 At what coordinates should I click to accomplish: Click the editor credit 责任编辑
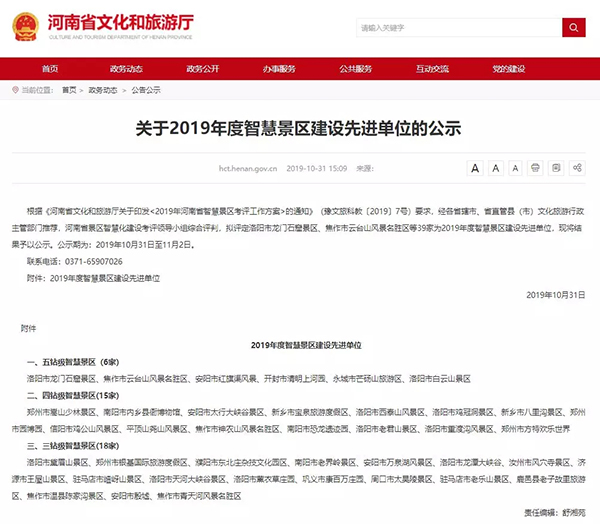(x=540, y=513)
